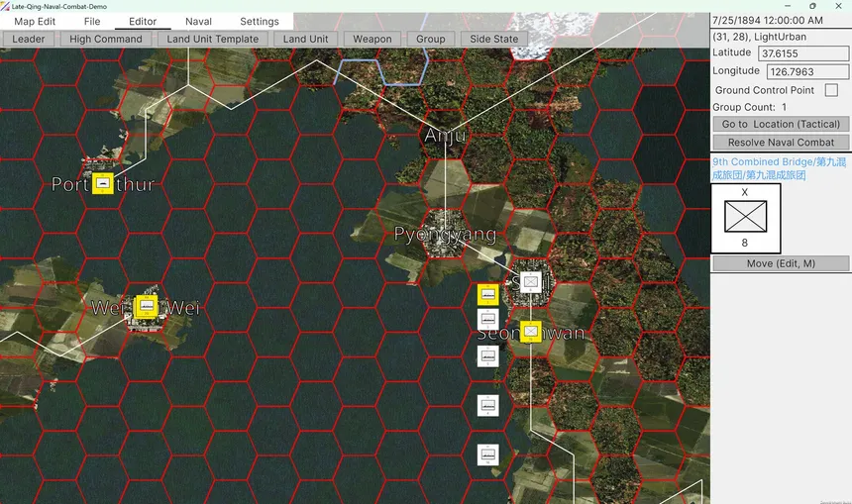852x504 pixels.
Task: Select the white ship counter left of Seonghwan label
Action: pyautogui.click(x=488, y=356)
